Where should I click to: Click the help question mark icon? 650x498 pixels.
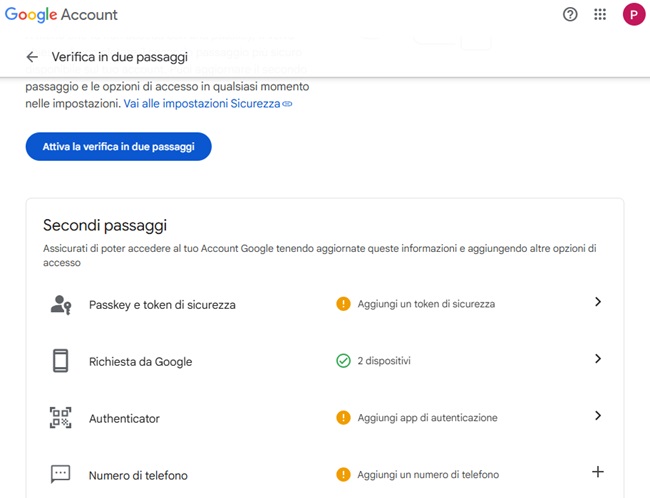[x=570, y=15]
